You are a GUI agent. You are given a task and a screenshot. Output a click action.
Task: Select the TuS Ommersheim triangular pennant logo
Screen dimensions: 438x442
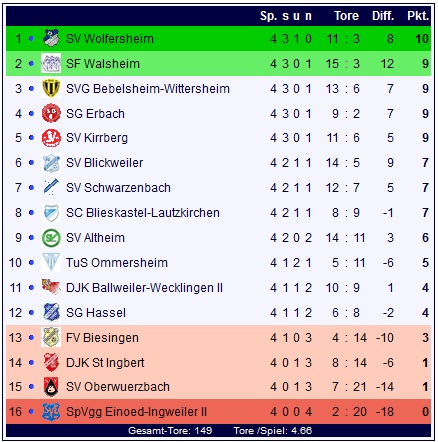click(51, 262)
